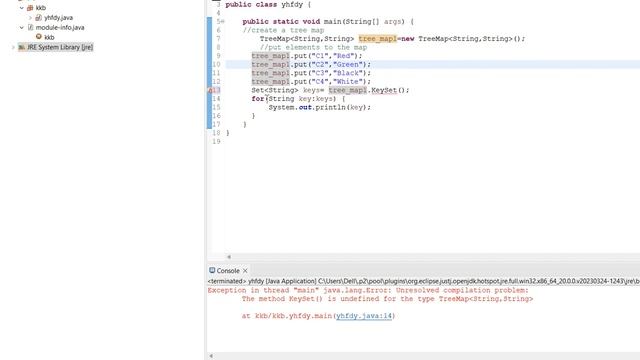The width and height of the screenshot is (640, 360).
Task: Click the kkb module declaration icon
Action: point(39,37)
